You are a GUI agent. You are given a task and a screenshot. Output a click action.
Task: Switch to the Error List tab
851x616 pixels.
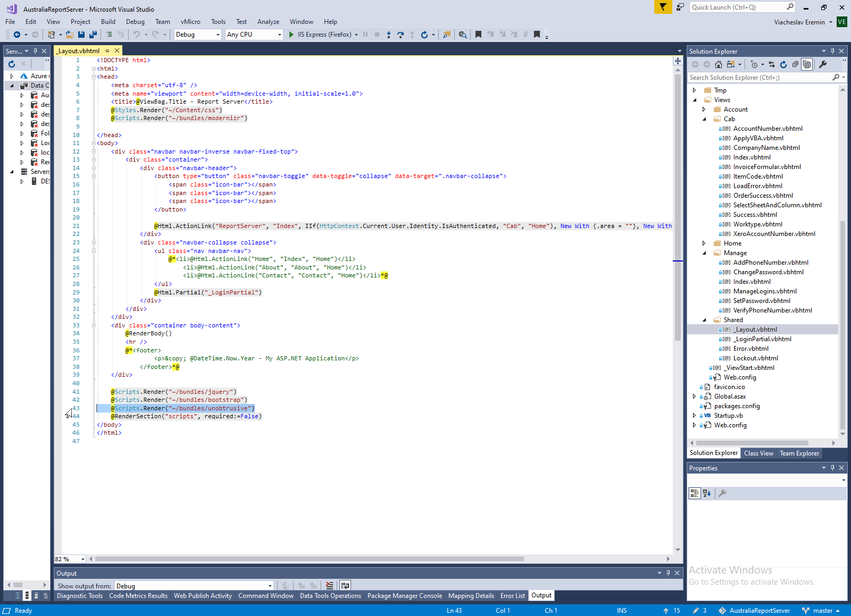(x=512, y=596)
